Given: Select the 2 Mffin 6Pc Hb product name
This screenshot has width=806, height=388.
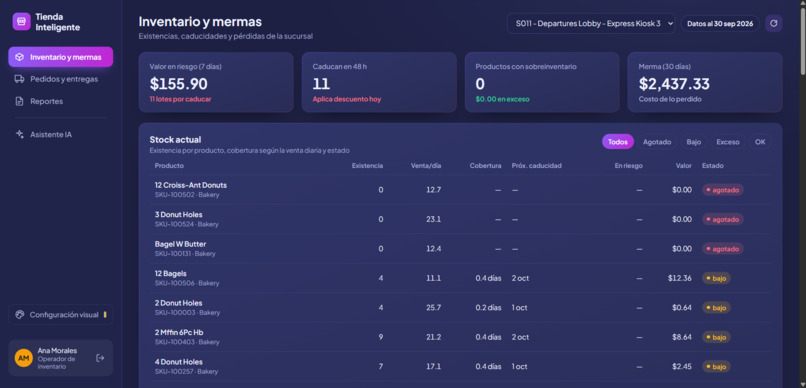Looking at the screenshot, I should pos(179,332).
